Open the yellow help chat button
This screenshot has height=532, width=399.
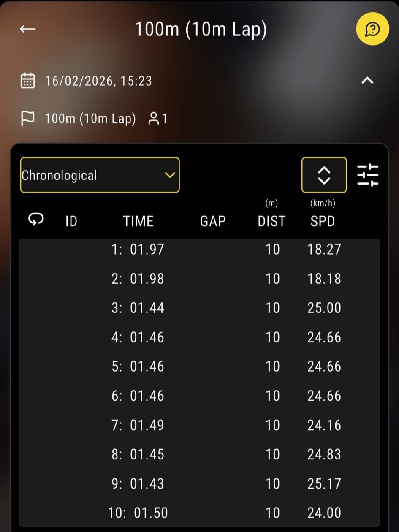pyautogui.click(x=372, y=29)
